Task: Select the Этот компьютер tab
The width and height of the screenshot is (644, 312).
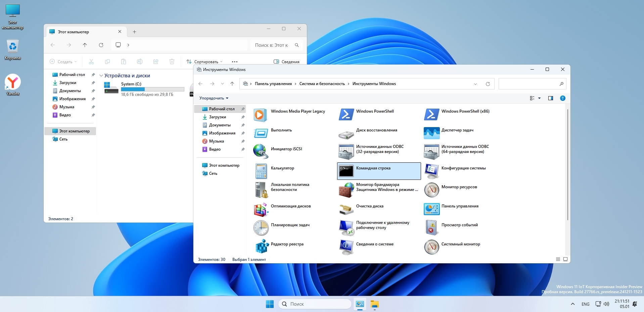Action: [x=86, y=32]
